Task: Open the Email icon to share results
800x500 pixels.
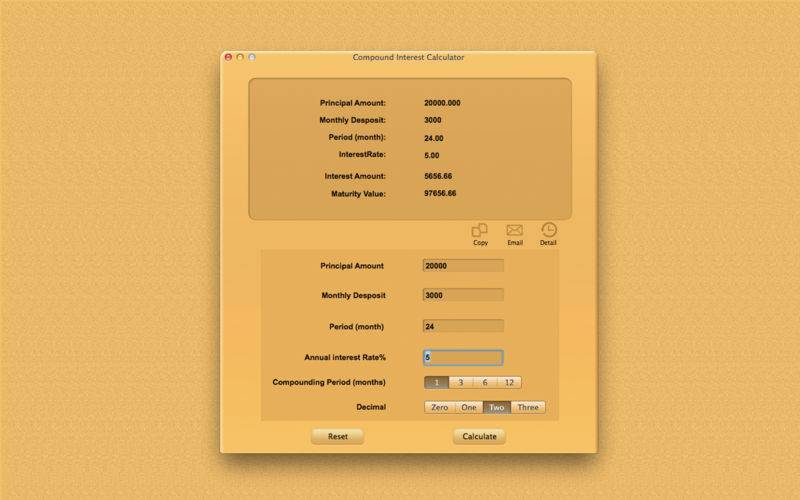Action: coord(514,231)
